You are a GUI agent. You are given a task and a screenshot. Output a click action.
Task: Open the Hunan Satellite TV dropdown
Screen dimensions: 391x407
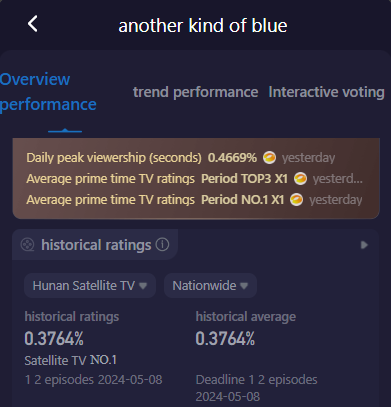click(x=90, y=286)
